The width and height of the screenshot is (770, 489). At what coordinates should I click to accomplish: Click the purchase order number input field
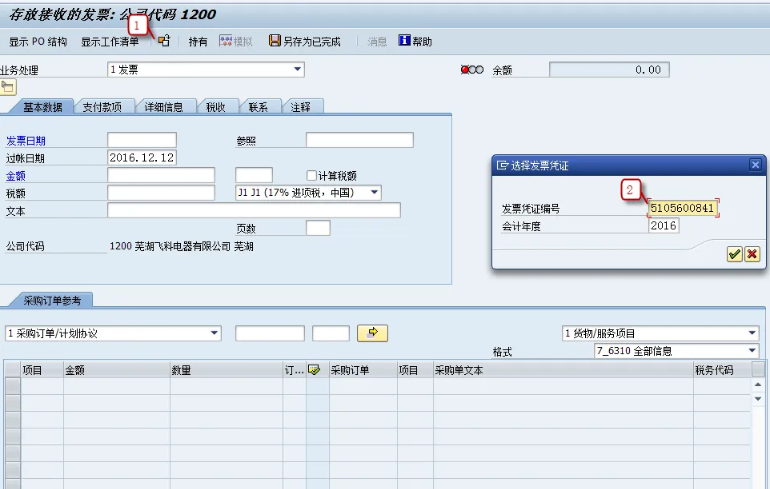pyautogui.click(x=270, y=333)
